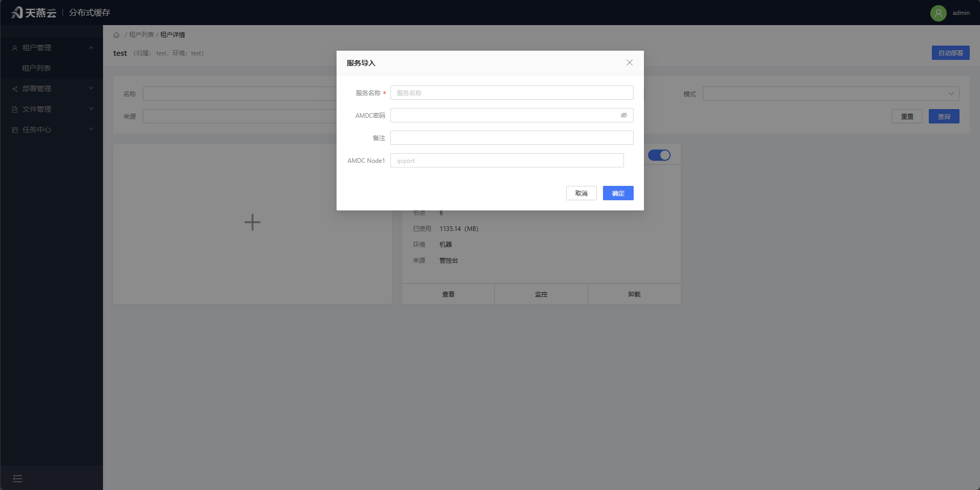This screenshot has width=980, height=490.
Task: Click the home breadcrumb icon
Action: (x=116, y=35)
